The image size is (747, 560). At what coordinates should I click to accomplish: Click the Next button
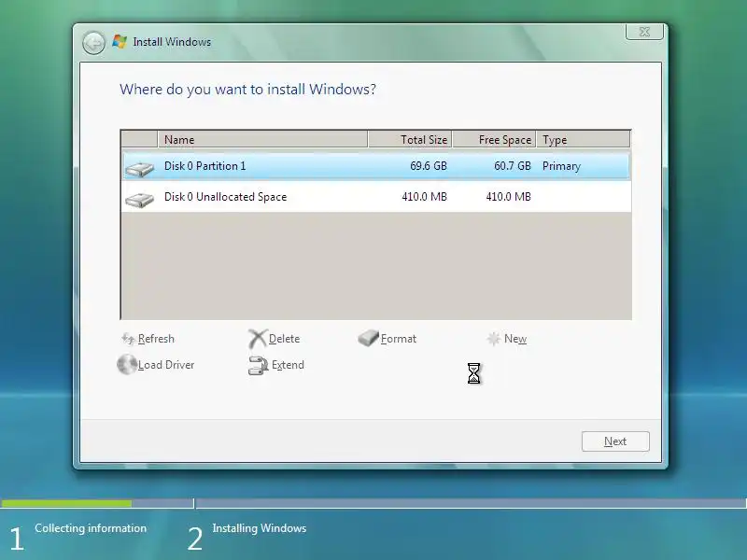click(x=615, y=441)
